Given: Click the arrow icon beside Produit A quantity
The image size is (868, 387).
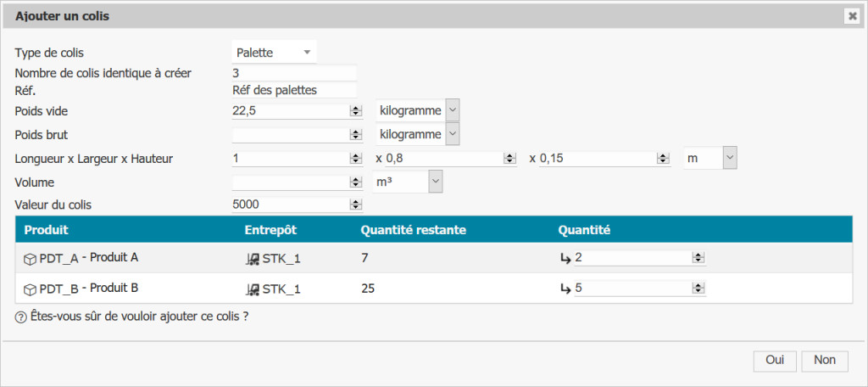Looking at the screenshot, I should [565, 258].
